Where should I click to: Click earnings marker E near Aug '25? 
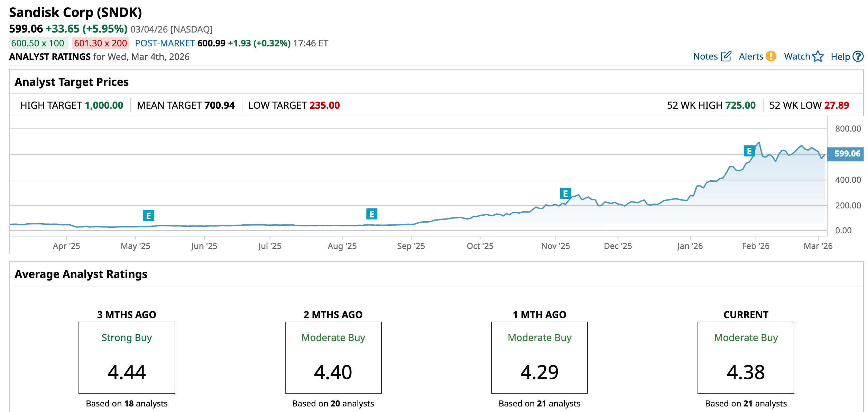pyautogui.click(x=372, y=214)
